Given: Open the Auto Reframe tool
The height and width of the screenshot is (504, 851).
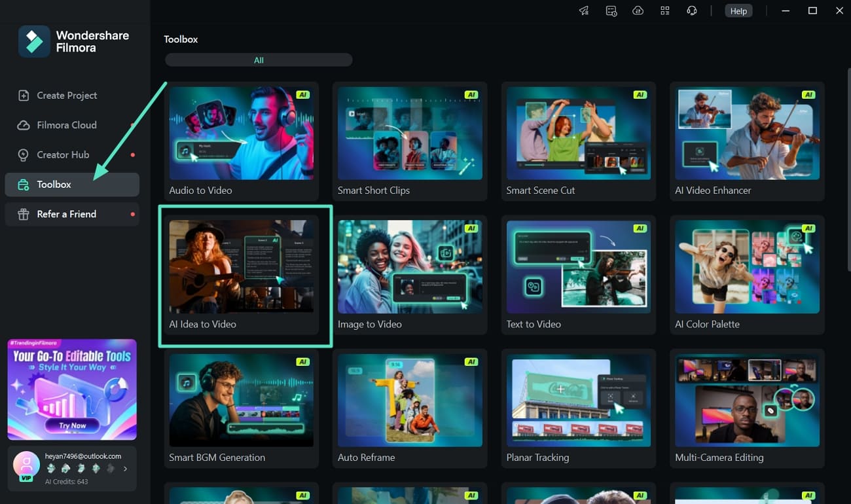Looking at the screenshot, I should pyautogui.click(x=410, y=408).
